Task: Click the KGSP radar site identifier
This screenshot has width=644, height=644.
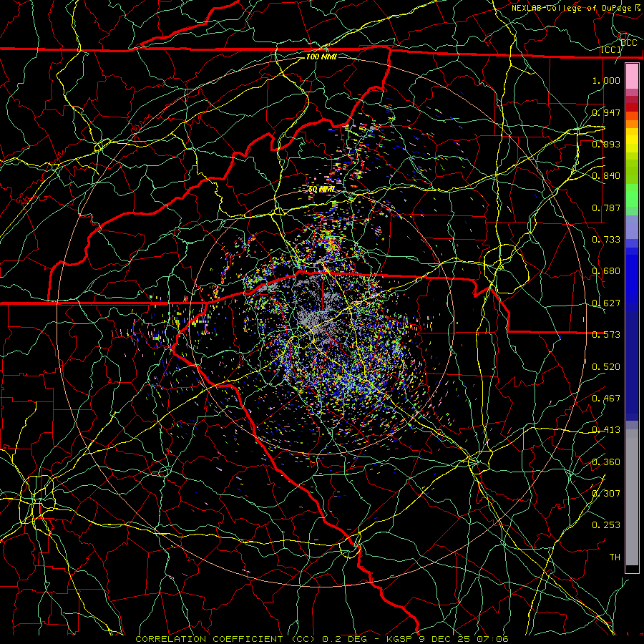Action: [x=401, y=639]
